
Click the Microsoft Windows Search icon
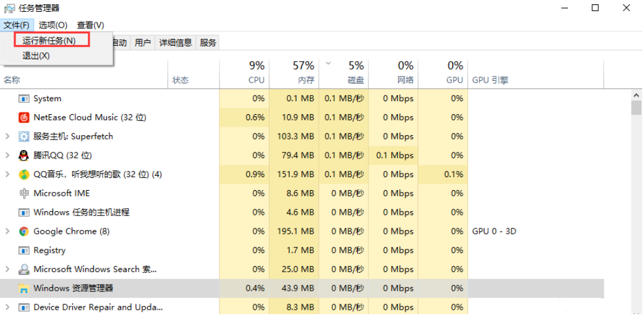(24, 269)
